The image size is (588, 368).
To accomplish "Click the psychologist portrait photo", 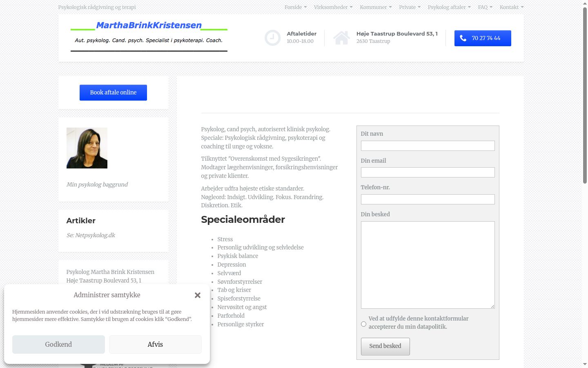I will 87,148.
